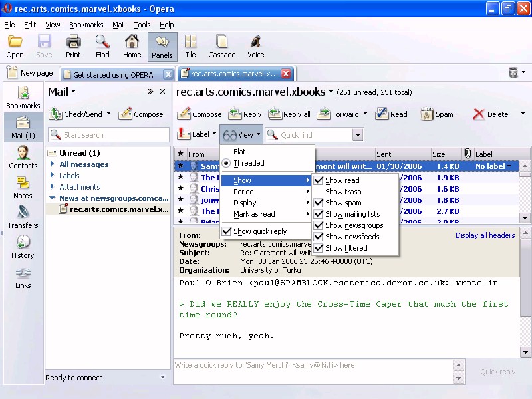
Task: Open the Cascade windows tool
Action: coord(221,47)
